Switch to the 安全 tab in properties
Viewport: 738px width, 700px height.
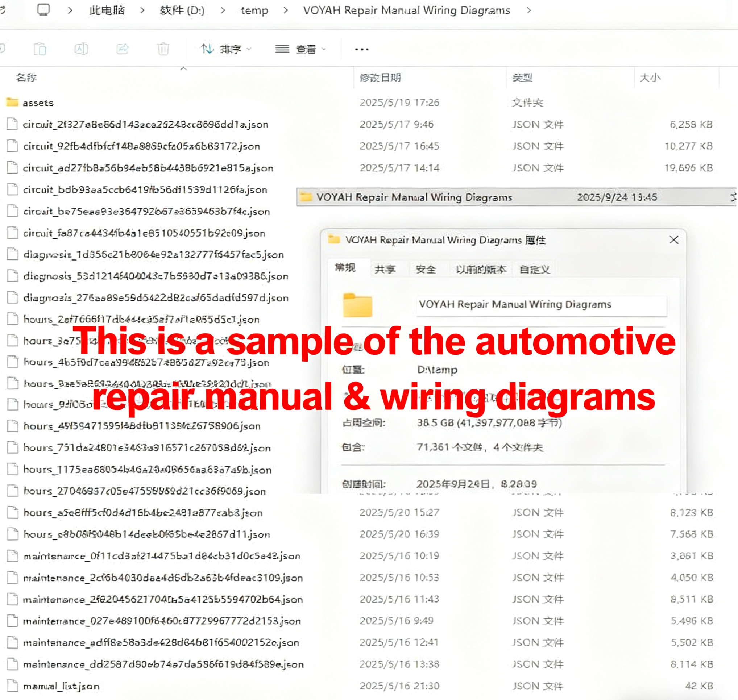click(426, 269)
